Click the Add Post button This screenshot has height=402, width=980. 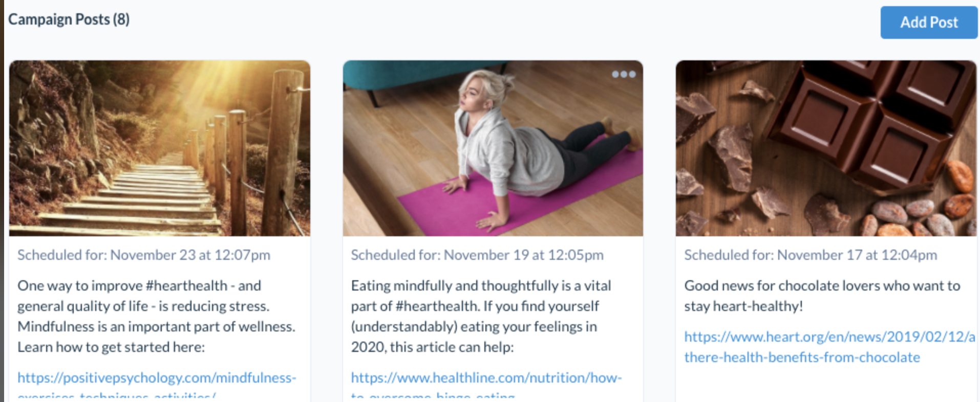click(x=928, y=23)
